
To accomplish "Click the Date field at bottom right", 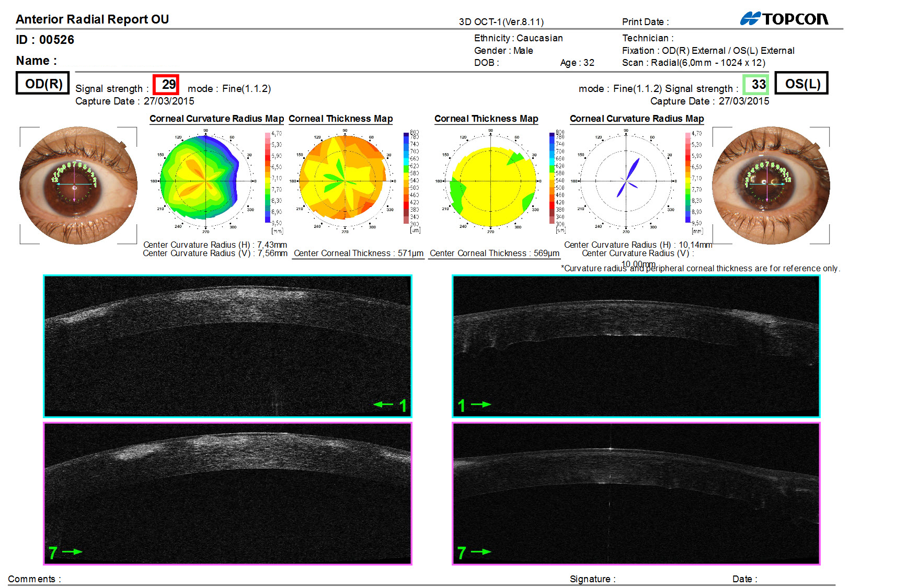I will [x=745, y=579].
